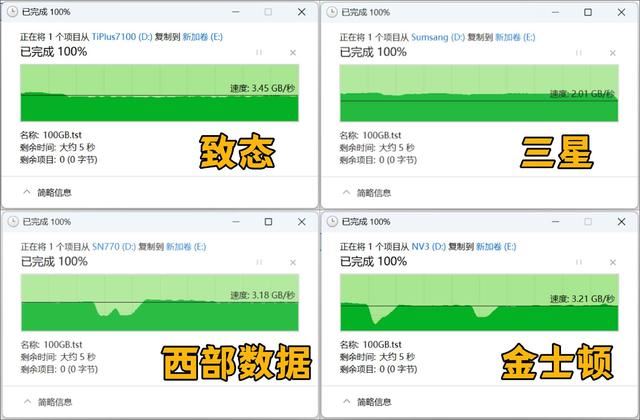Maximize the Sumsang copy window
The width and height of the screenshot is (640, 420).
coord(588,12)
